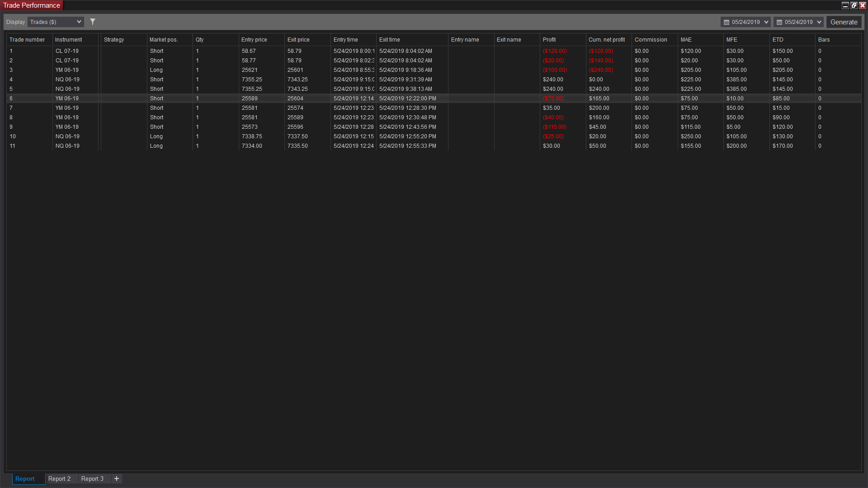
Task: Select MAE value $250.00
Action: (x=691, y=136)
